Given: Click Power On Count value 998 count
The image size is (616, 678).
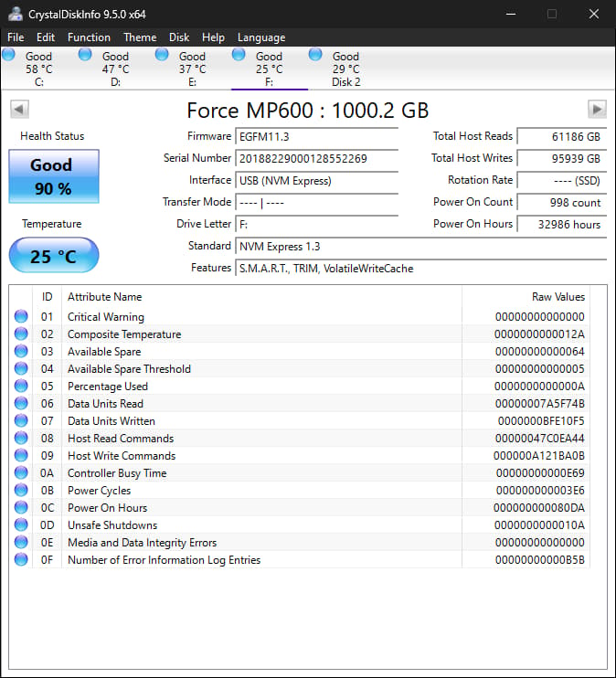Looking at the screenshot, I should coord(562,202).
